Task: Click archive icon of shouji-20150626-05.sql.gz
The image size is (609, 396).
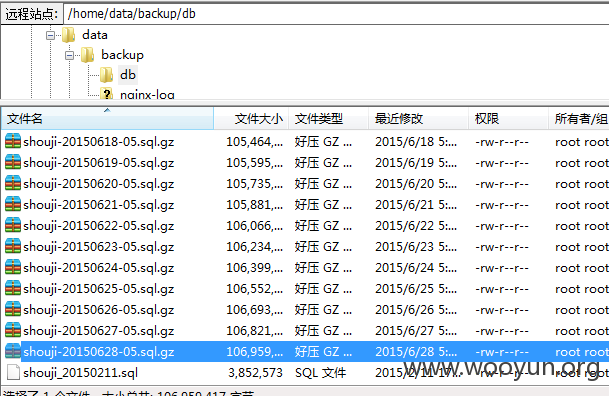Action: (13, 309)
